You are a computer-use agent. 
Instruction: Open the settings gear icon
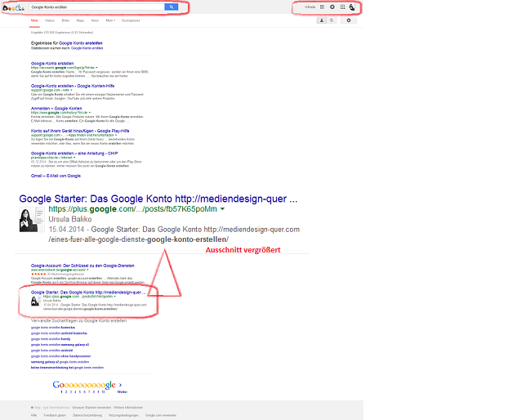pyautogui.click(x=349, y=20)
